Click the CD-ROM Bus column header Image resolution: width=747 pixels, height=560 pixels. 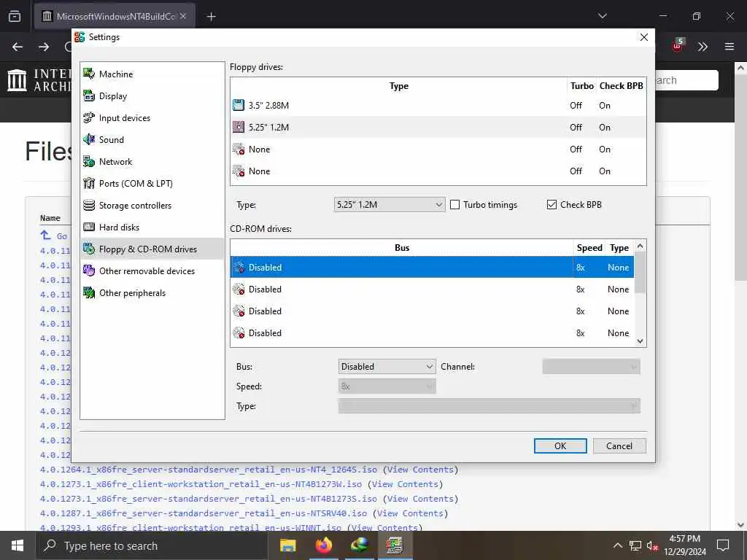tap(402, 248)
